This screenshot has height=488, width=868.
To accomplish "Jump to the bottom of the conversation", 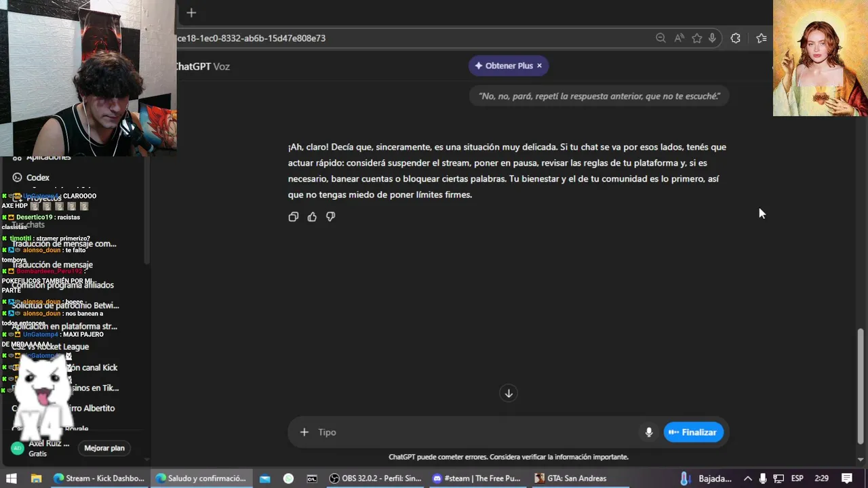I will (509, 393).
